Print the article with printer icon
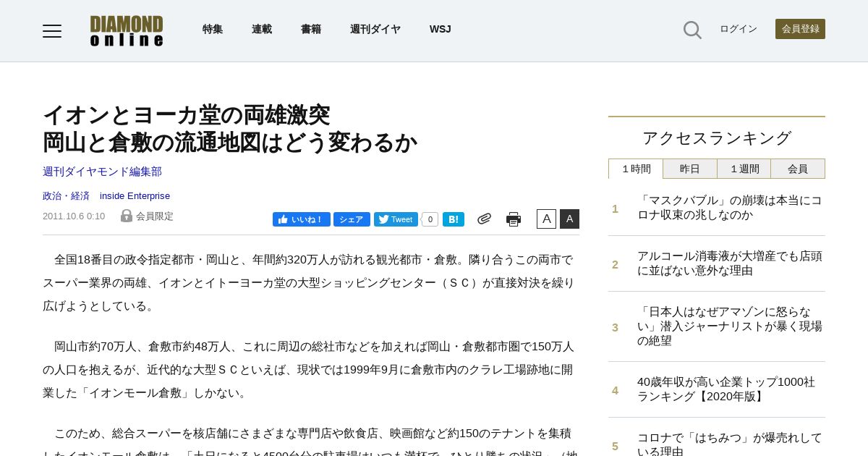 (x=514, y=219)
